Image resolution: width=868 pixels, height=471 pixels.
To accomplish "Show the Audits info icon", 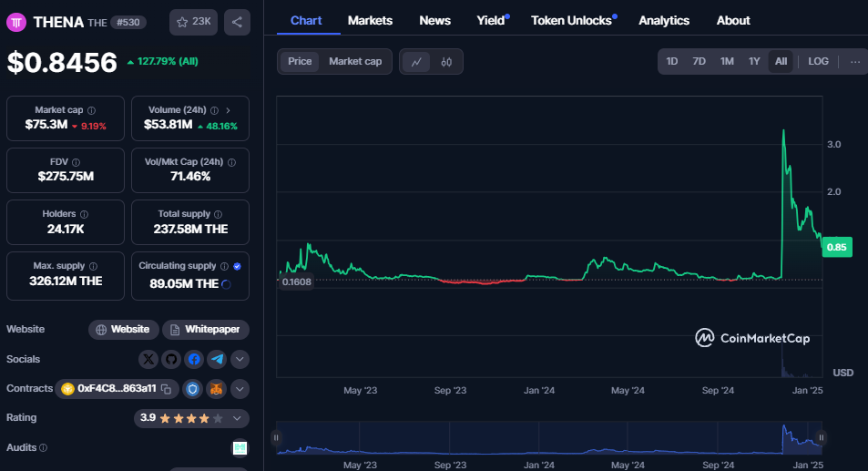I will click(x=43, y=447).
